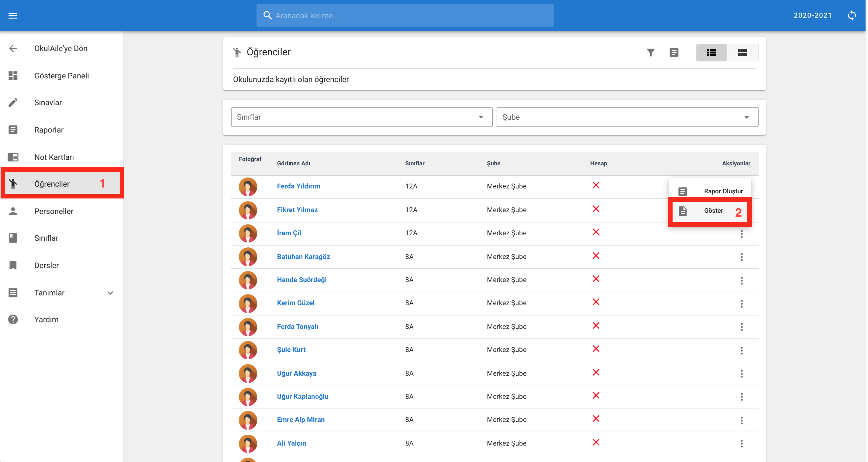Screen dimensions: 868x462
Task: Click the search field Aranacak kelime
Action: (405, 16)
